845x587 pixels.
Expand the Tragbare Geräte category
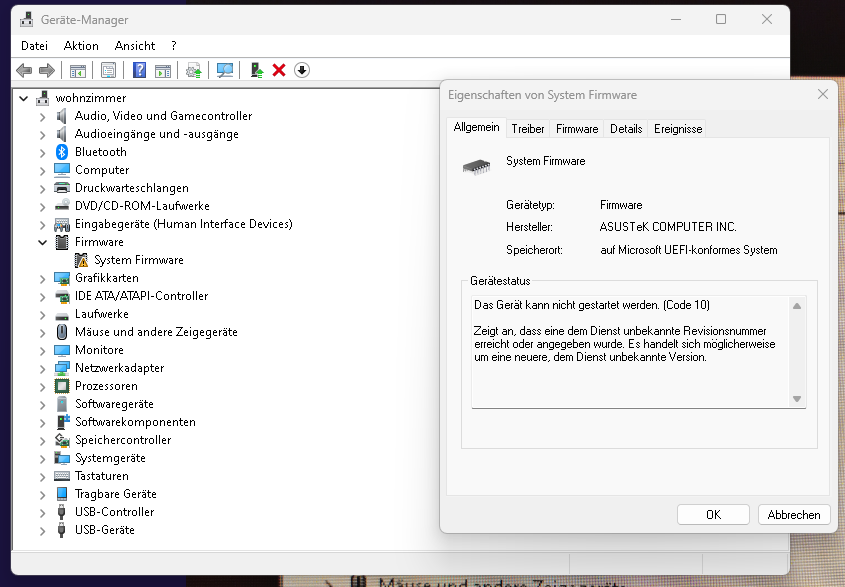43,494
